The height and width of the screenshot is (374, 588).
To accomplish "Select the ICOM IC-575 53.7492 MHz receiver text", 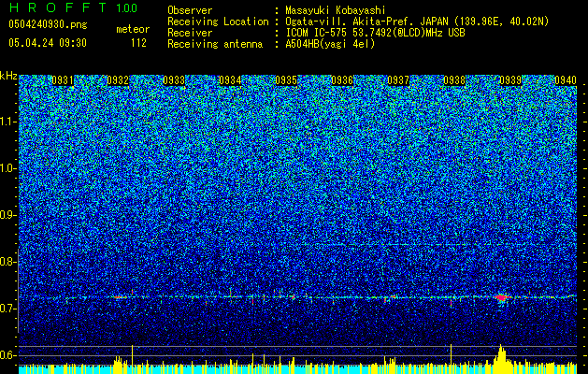I will (x=375, y=33).
